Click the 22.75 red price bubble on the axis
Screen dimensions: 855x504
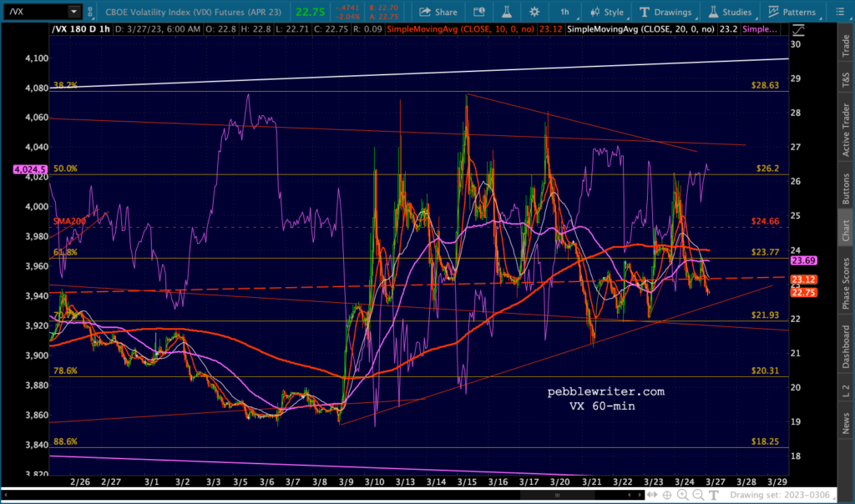tap(803, 293)
